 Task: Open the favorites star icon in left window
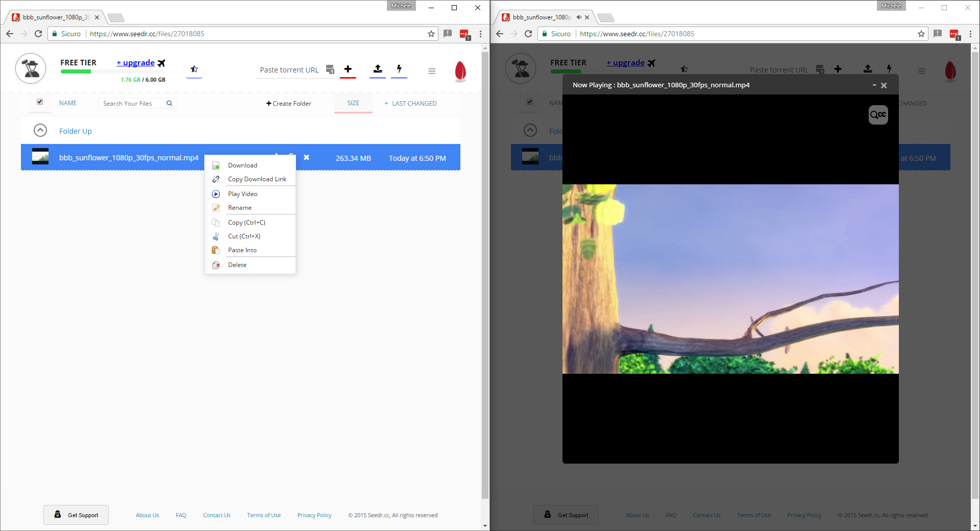point(194,69)
